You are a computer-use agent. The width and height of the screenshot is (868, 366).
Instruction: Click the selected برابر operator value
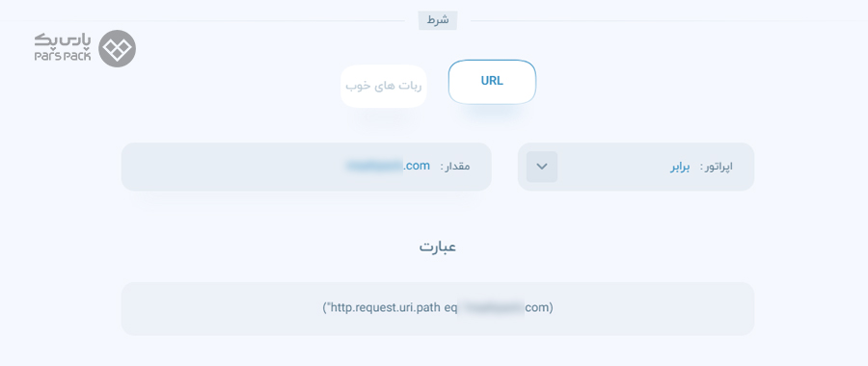pos(680,167)
